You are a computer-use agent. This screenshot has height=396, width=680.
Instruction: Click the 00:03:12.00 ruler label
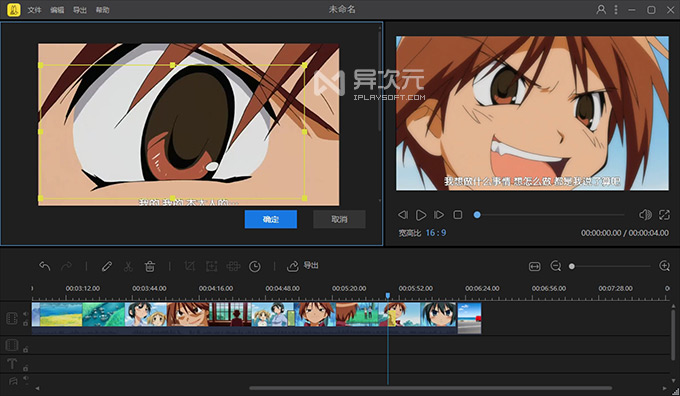82,288
